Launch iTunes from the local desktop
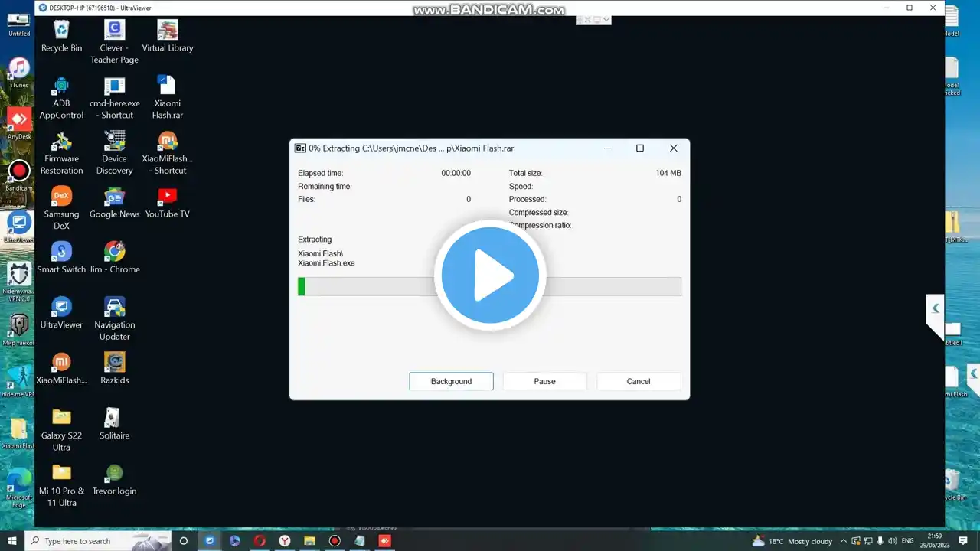This screenshot has width=980, height=551. [x=18, y=73]
